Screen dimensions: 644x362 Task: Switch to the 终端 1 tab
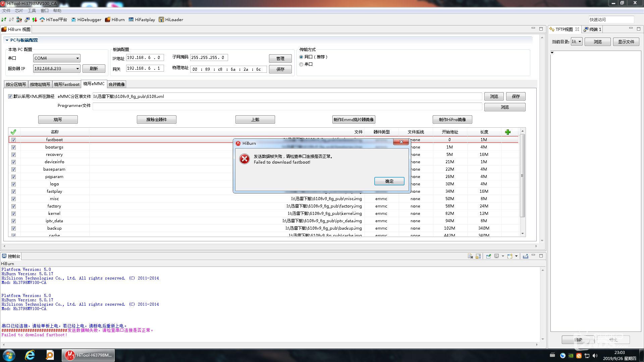(593, 29)
